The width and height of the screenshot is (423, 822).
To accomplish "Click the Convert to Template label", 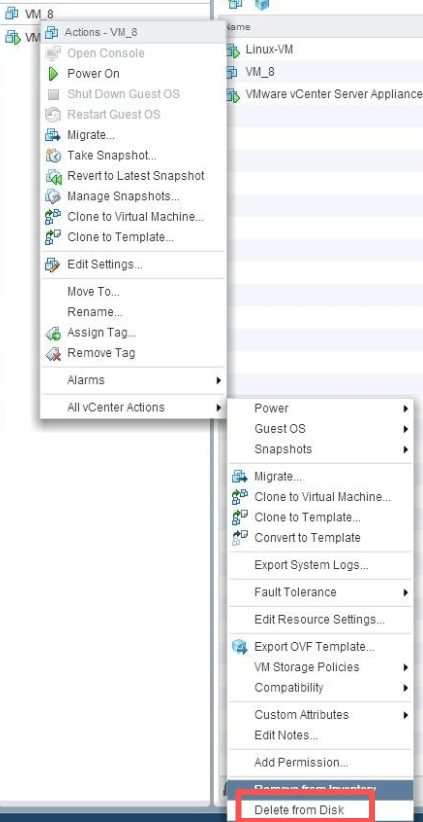I will 307,538.
